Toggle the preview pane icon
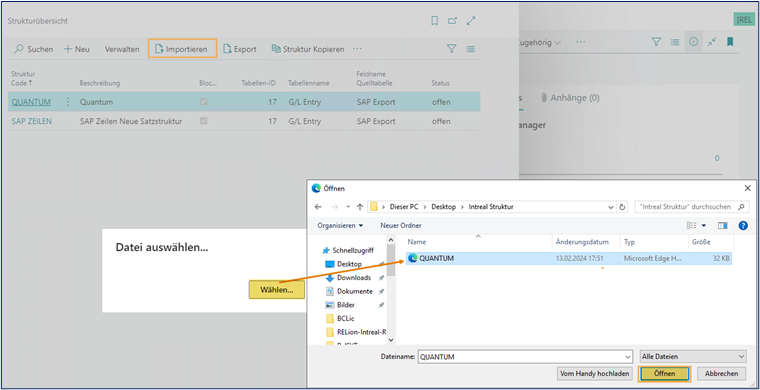The width and height of the screenshot is (760, 390). [x=723, y=225]
